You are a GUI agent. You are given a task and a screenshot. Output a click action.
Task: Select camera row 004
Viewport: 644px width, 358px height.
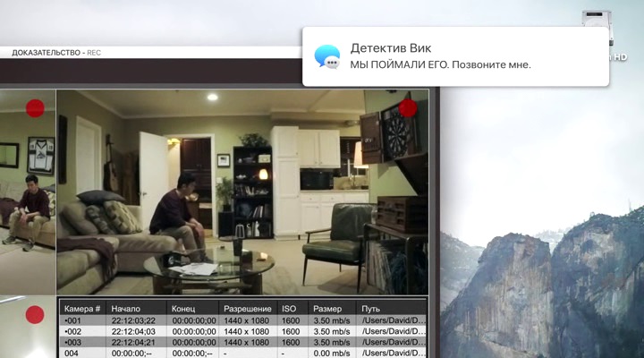[243, 353]
